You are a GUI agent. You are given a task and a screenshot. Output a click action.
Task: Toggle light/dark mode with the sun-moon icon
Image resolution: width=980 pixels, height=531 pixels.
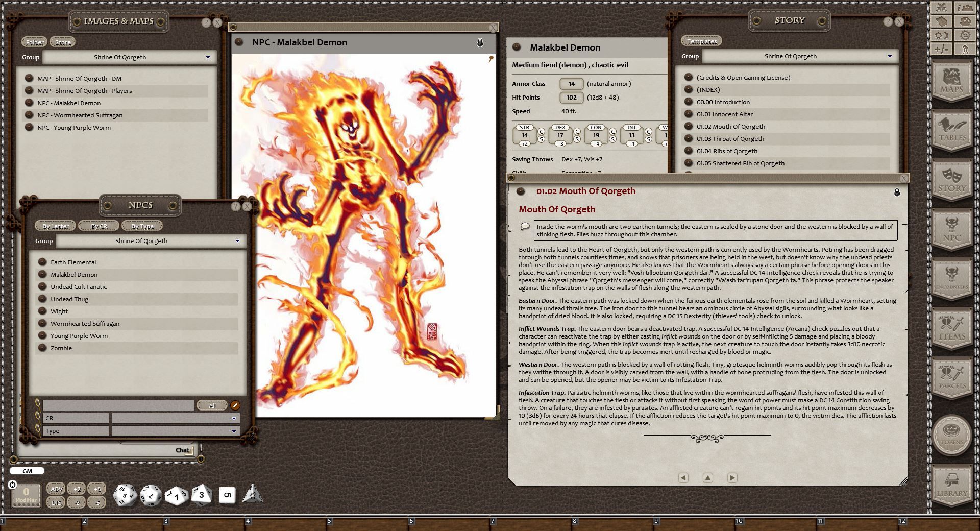point(942,35)
